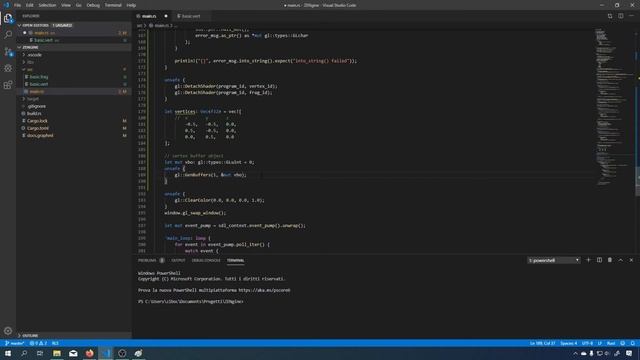Open the Selection menu

tap(47, 5)
